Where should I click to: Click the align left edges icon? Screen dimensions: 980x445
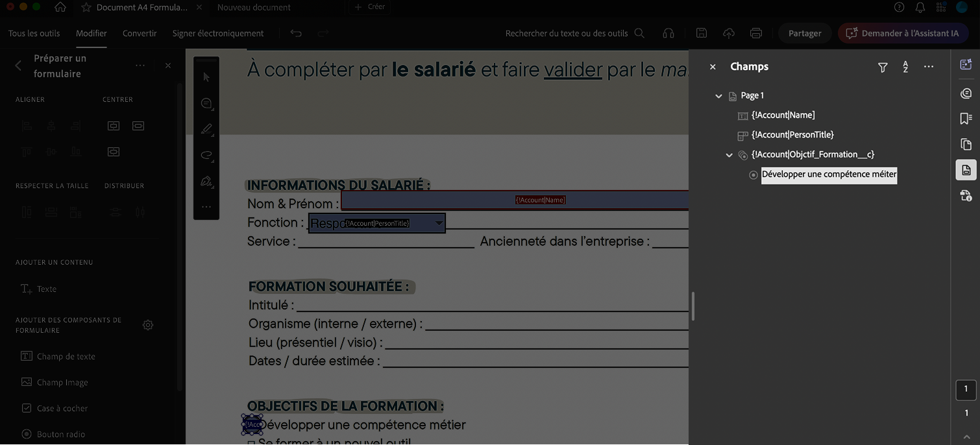pos(27,126)
